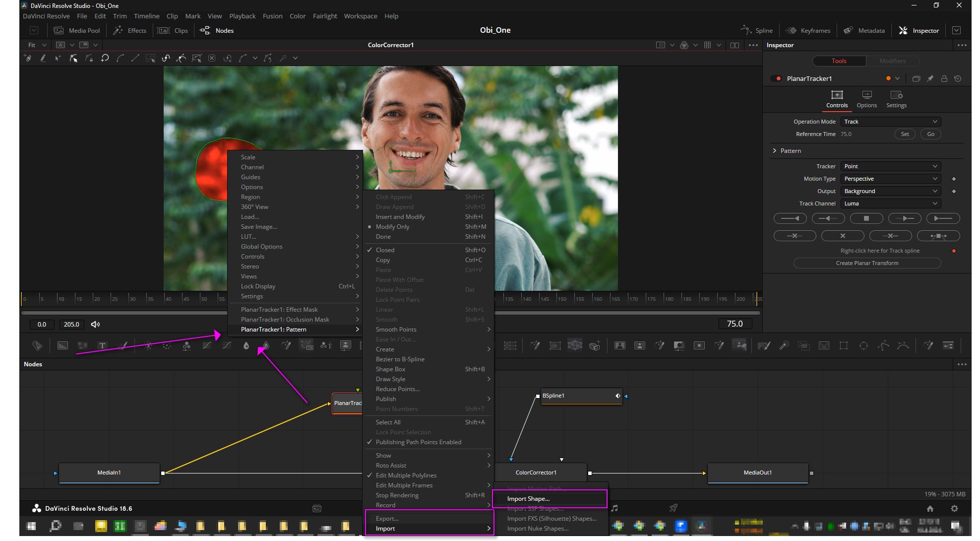Click the audio mute speaker icon
Viewport: 980px width, 541px height.
tap(95, 324)
